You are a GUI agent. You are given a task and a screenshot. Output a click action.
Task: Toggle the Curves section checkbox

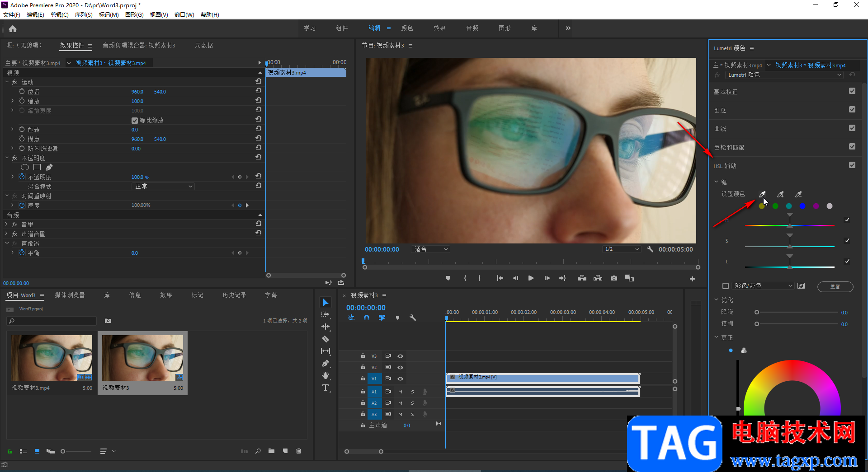click(x=852, y=128)
